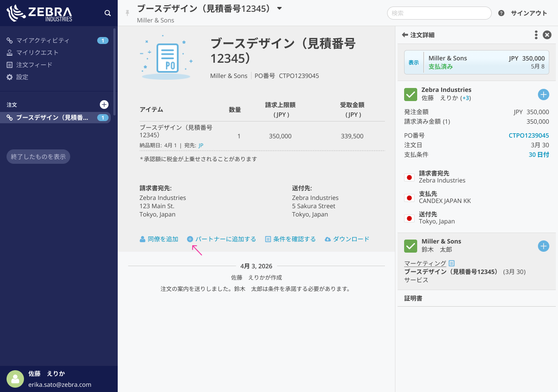Viewport: 558px width, 392px height.
Task: Select the ブースデザイン order in the sidebar
Action: click(55, 118)
